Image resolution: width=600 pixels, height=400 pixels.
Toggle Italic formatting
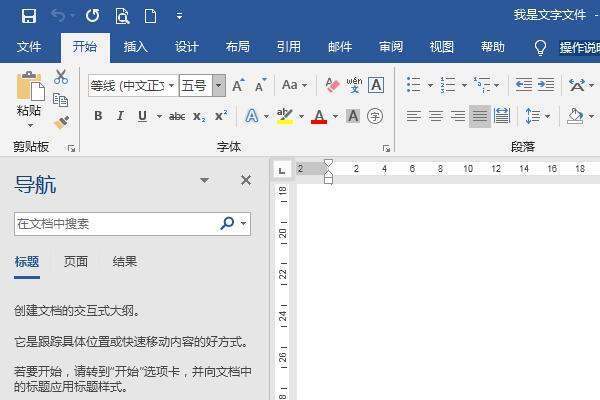point(120,116)
